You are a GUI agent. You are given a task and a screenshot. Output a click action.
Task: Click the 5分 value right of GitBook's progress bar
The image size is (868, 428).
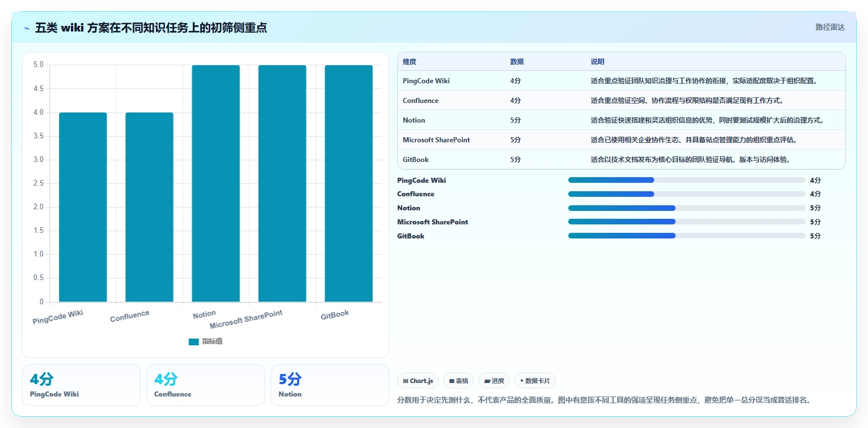click(x=815, y=236)
